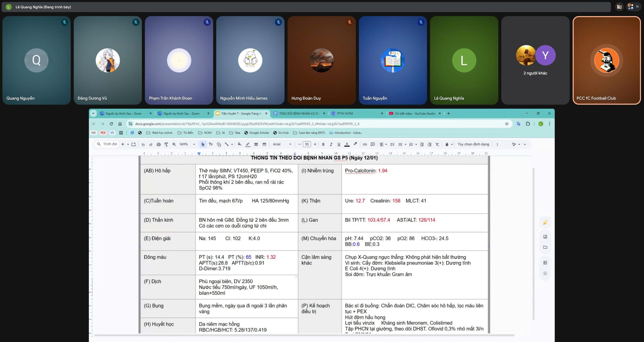Toggle bold formatting in toolbar

click(323, 144)
